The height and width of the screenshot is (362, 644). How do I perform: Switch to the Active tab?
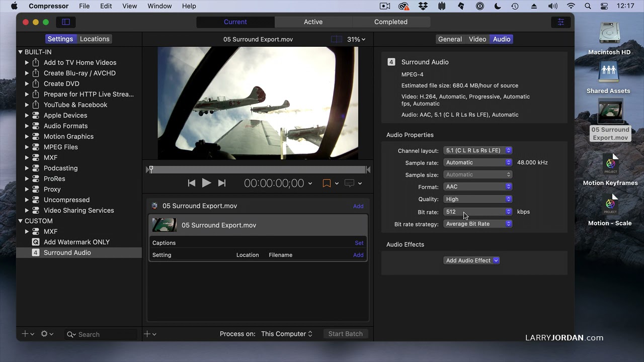(x=313, y=22)
